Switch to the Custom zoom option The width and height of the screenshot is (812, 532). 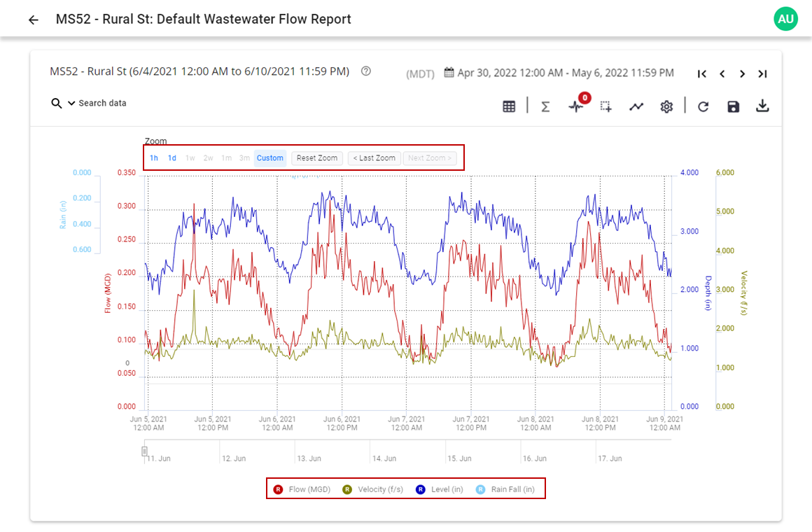tap(270, 157)
